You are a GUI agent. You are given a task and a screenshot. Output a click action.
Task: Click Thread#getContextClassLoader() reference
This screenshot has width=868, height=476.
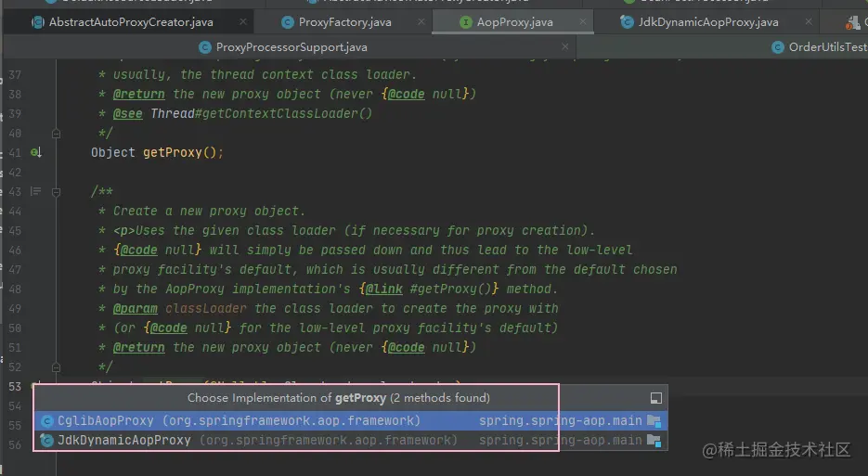(x=261, y=113)
